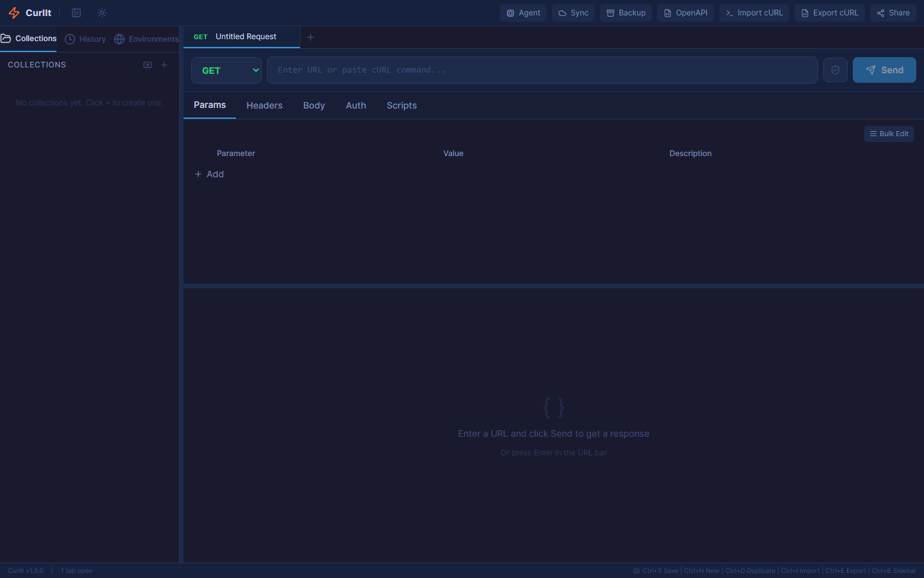The width and height of the screenshot is (924, 578).
Task: Click the Value column header
Action: [x=453, y=153]
